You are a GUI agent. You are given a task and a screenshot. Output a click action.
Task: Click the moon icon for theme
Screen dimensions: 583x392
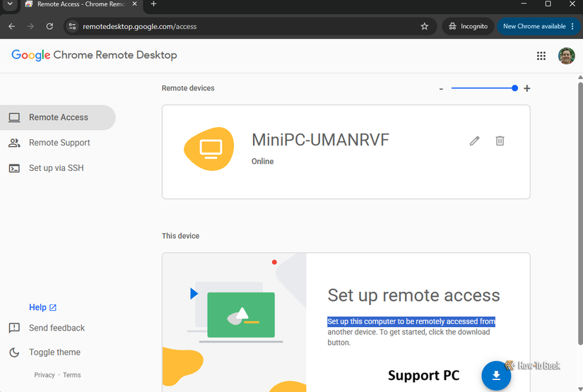coord(14,352)
